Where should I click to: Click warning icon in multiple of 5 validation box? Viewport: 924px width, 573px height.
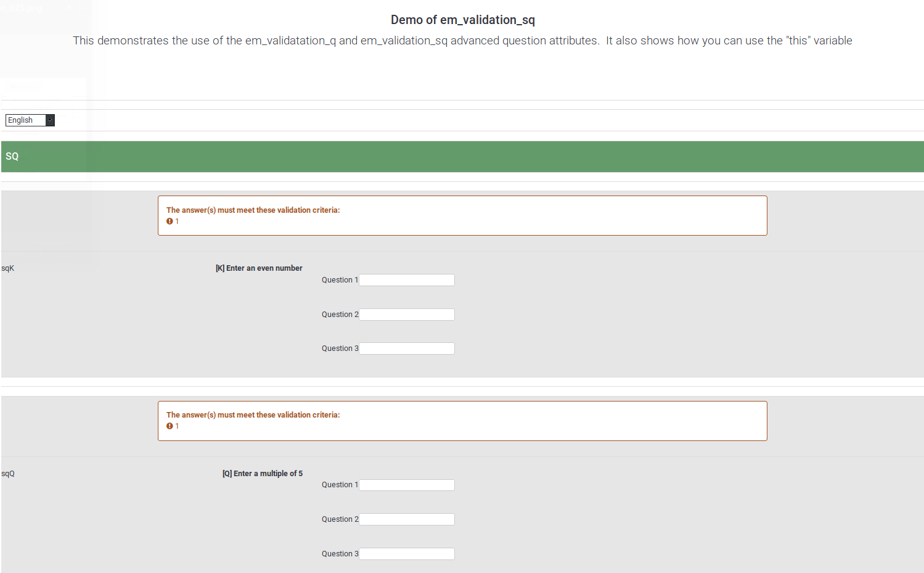[170, 426]
